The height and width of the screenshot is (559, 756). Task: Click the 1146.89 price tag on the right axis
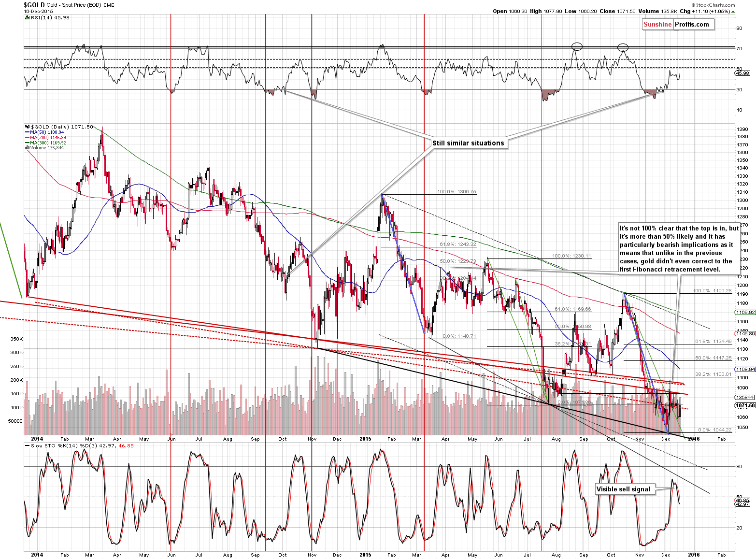pos(746,333)
